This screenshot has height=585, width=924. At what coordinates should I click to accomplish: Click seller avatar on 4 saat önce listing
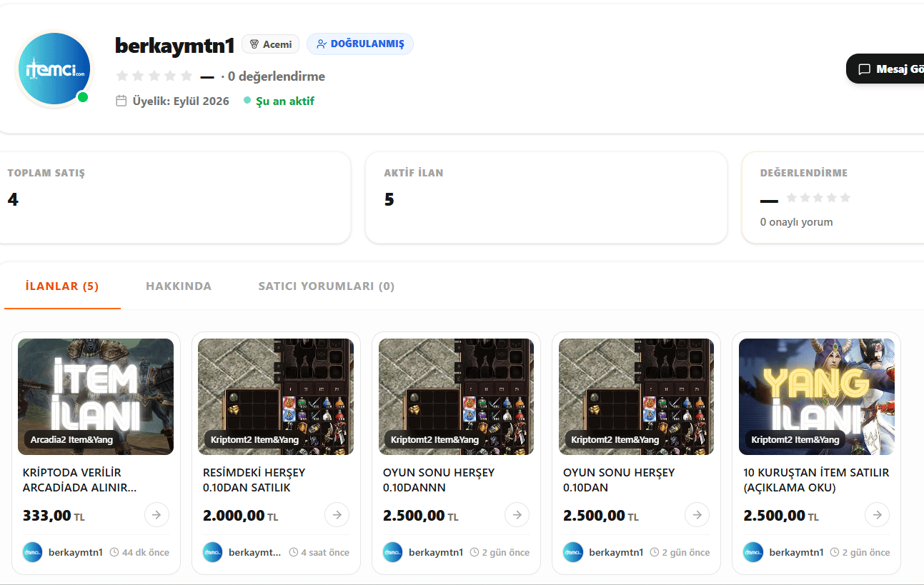(213, 552)
